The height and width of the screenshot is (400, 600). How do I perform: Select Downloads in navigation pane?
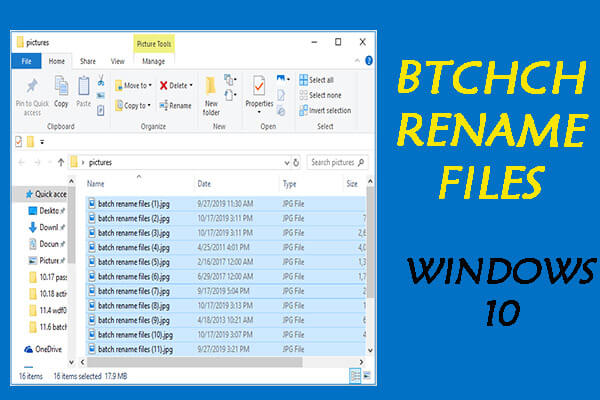(49, 227)
